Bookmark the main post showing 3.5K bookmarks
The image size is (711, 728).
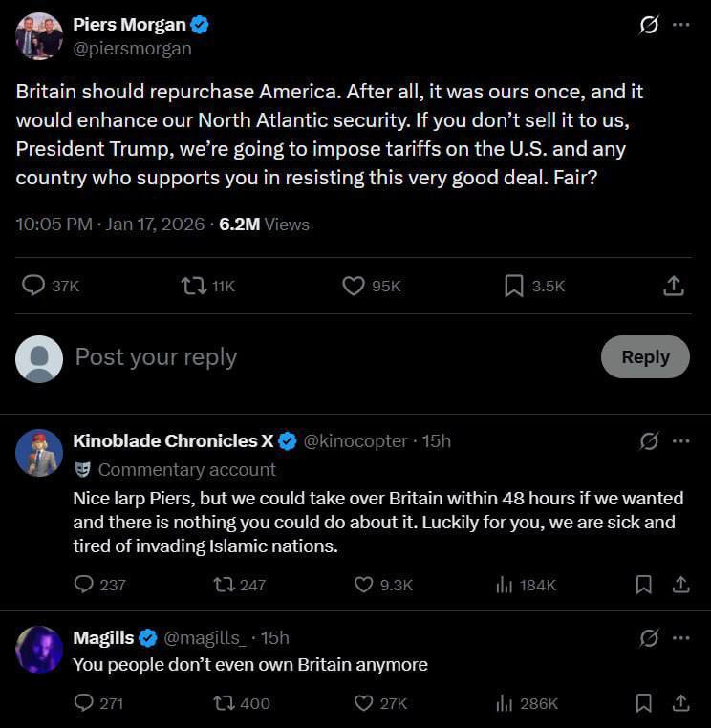click(x=514, y=286)
